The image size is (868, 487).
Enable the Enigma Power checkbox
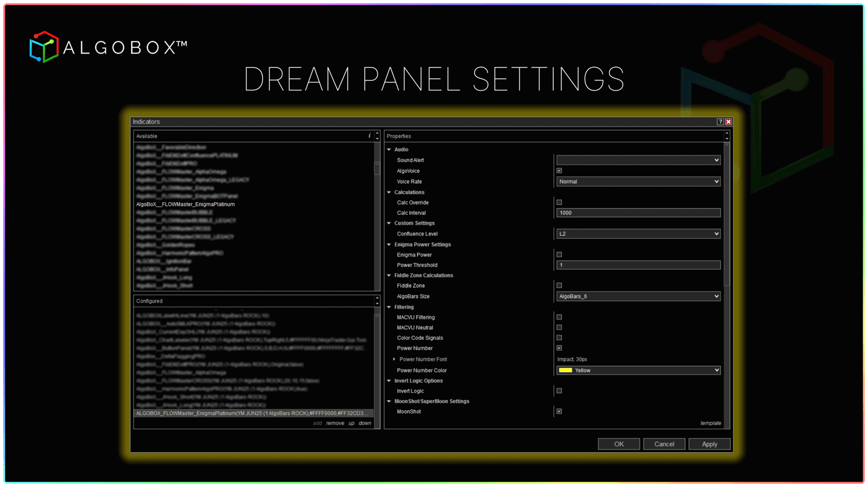point(559,255)
